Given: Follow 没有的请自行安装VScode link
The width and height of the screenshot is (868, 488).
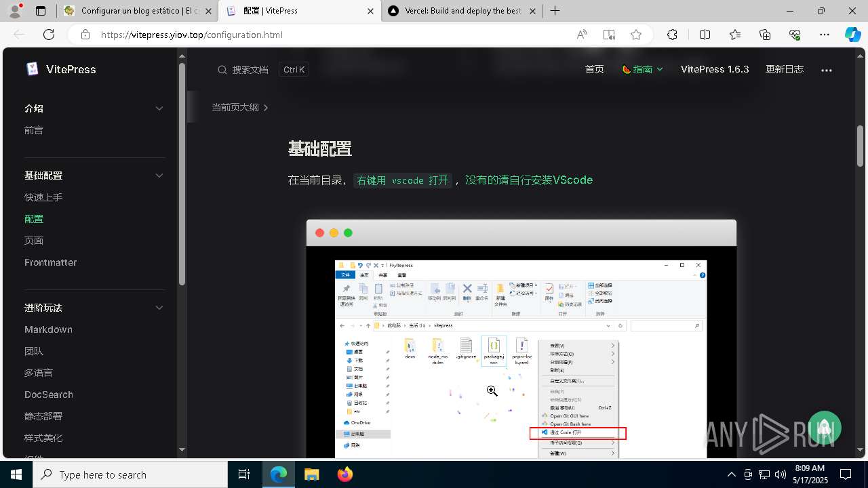Looking at the screenshot, I should 529,180.
